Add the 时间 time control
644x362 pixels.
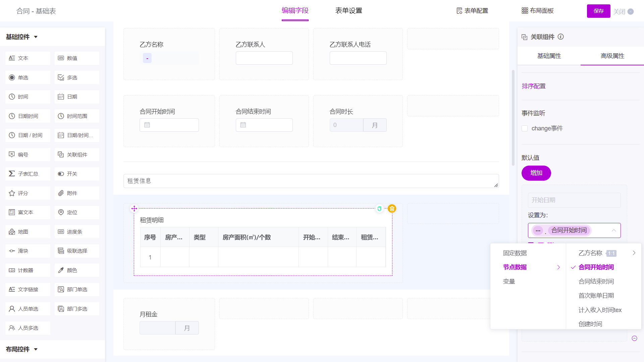(x=28, y=97)
